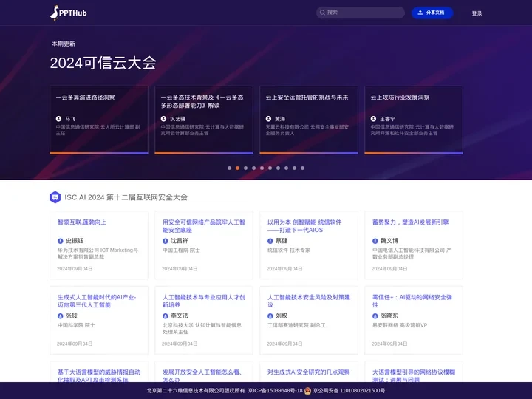This screenshot has height=399, width=532.
Task: Open 人工智能技术安全风险及对策建议 presentation
Action: point(308,301)
